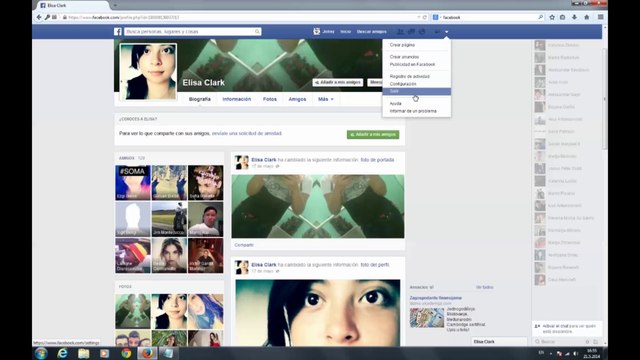This screenshot has width=640, height=360.
Task: Click green Añadir a mis amigos button
Action: [x=373, y=134]
